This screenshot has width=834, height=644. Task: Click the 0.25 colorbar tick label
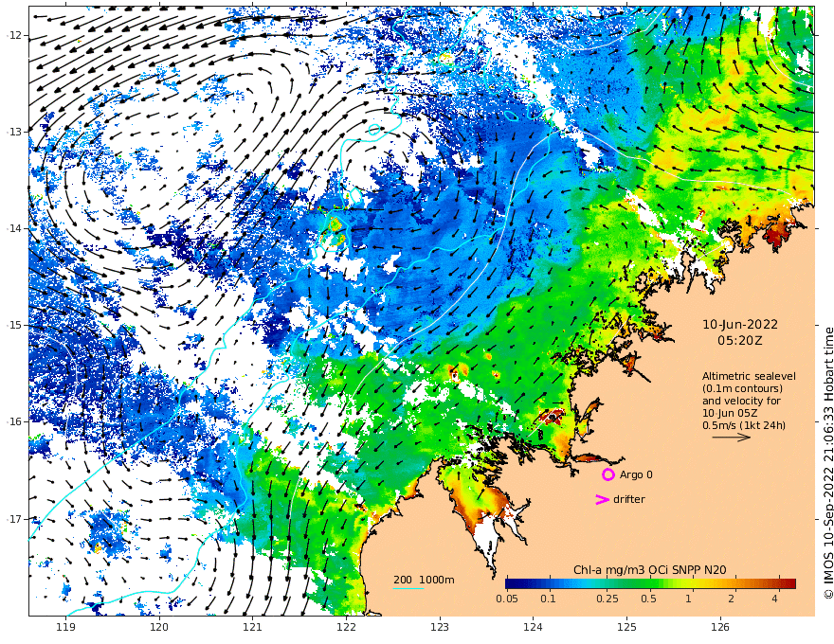(x=607, y=599)
